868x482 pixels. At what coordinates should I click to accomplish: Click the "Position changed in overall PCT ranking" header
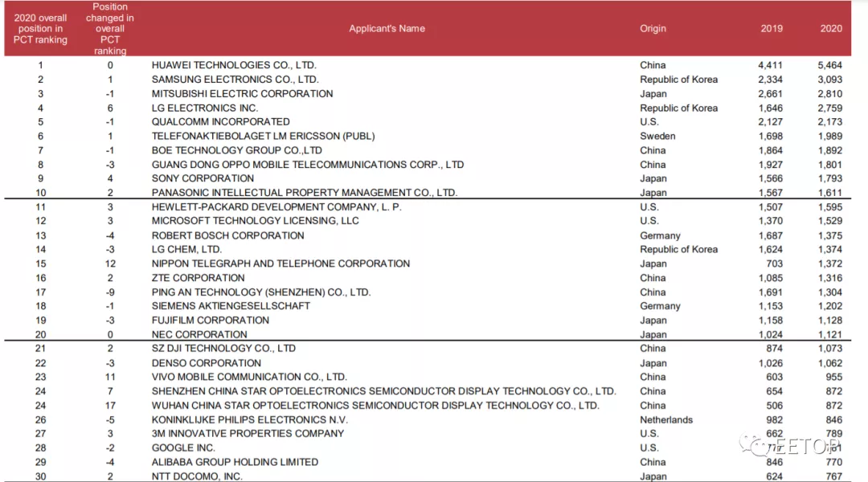click(x=110, y=29)
